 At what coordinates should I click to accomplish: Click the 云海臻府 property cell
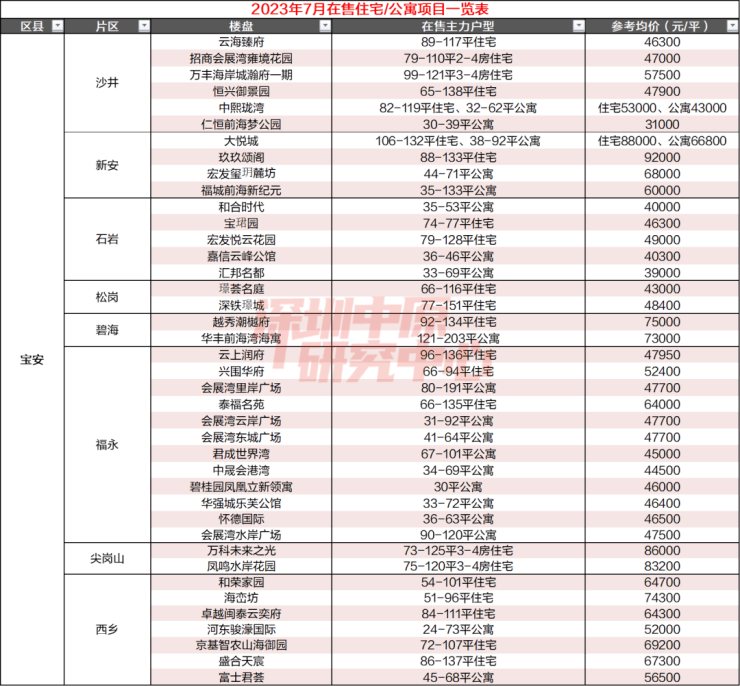click(x=241, y=42)
